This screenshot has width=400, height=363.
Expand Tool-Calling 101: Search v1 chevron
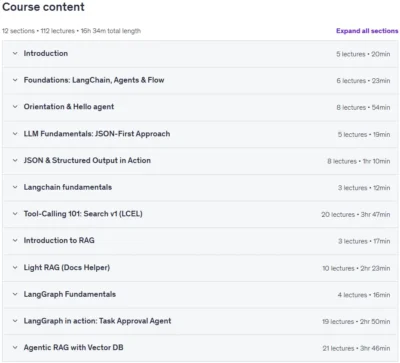pos(15,214)
